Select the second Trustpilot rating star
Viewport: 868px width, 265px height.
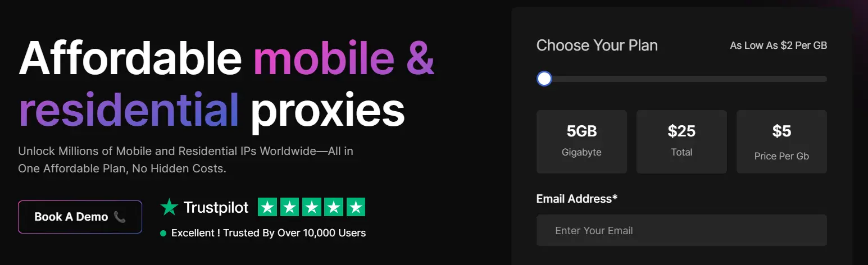(x=289, y=207)
